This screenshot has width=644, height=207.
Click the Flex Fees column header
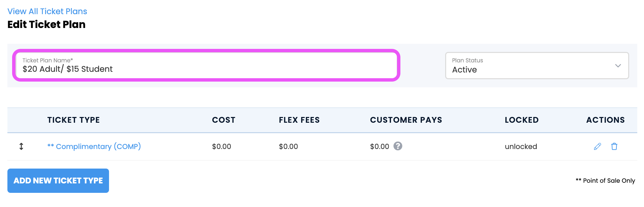(299, 120)
